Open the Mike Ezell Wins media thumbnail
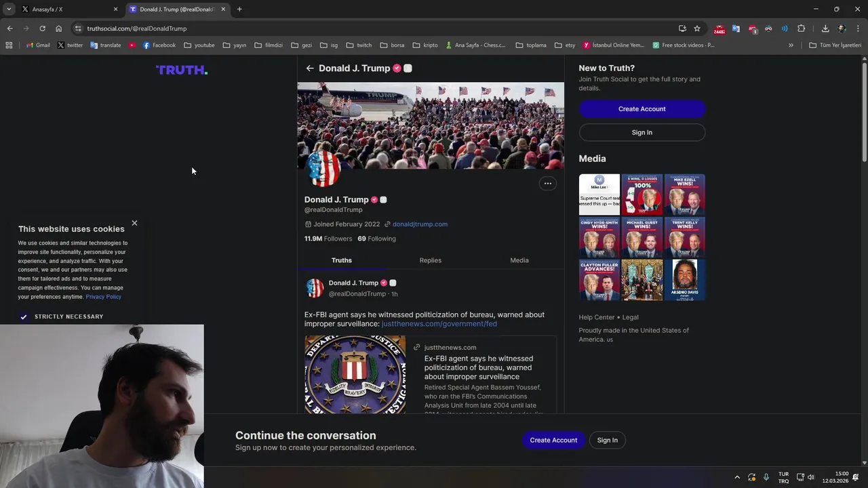The height and width of the screenshot is (488, 868). point(685,195)
